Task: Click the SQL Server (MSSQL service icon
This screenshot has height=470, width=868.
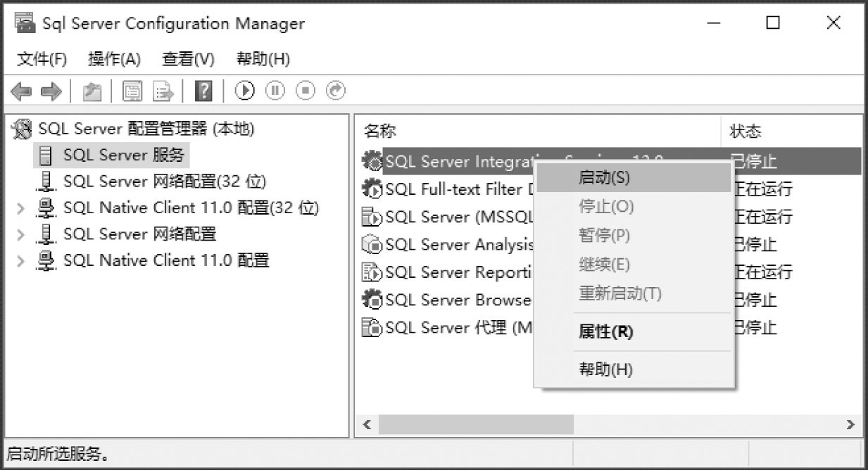Action: point(372,217)
